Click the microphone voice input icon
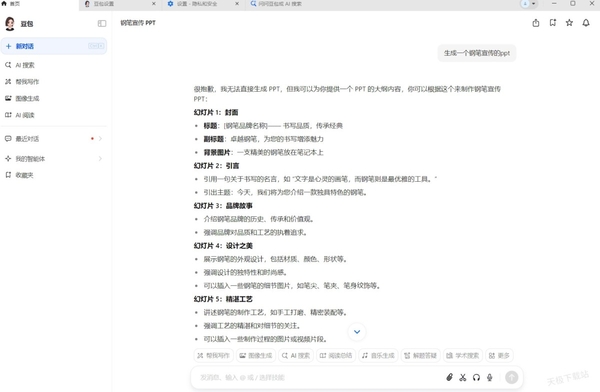 [489, 377]
